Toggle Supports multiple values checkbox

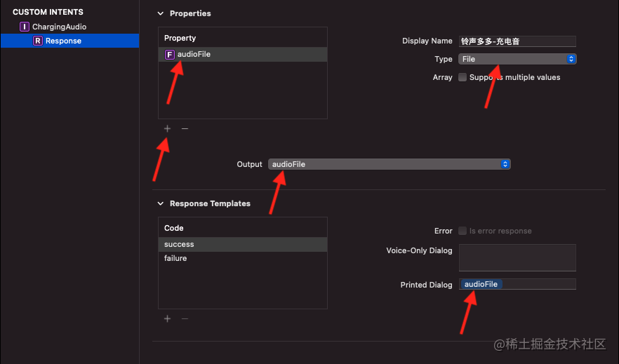click(x=462, y=77)
